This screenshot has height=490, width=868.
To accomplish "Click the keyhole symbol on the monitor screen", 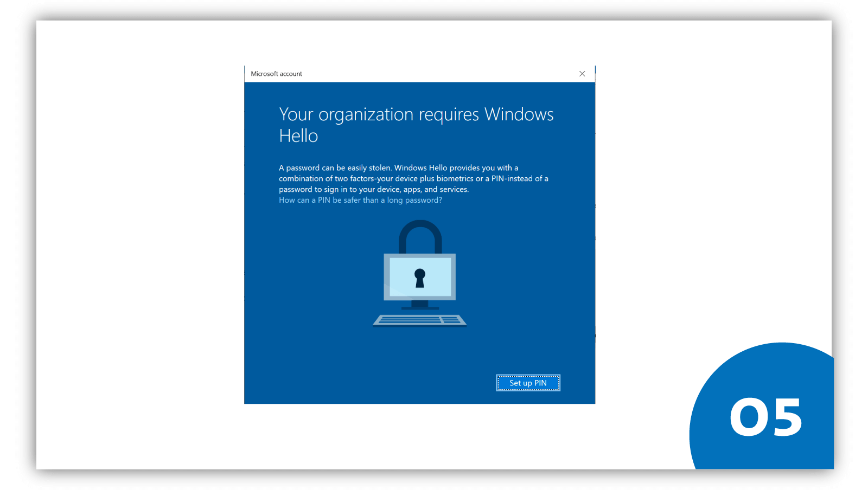I will (419, 277).
